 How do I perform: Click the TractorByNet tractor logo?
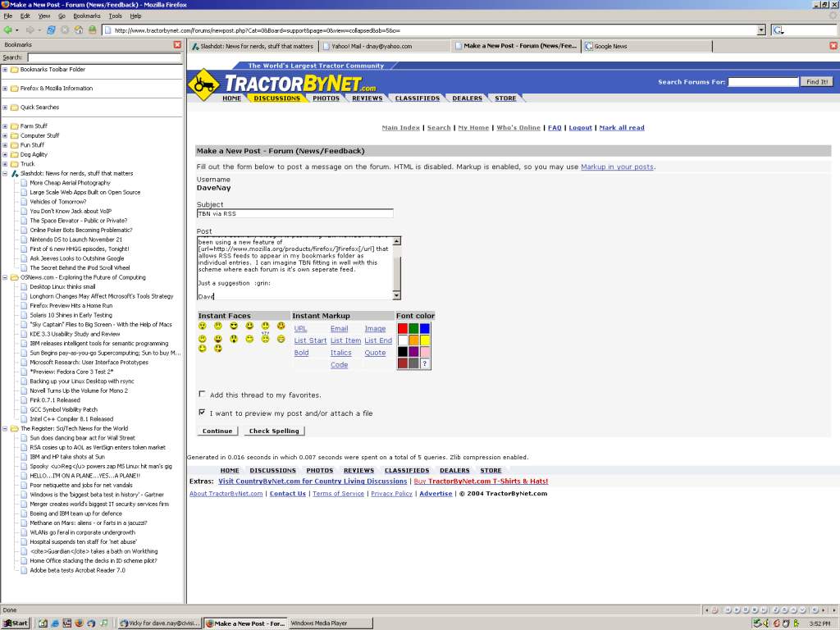pos(204,83)
